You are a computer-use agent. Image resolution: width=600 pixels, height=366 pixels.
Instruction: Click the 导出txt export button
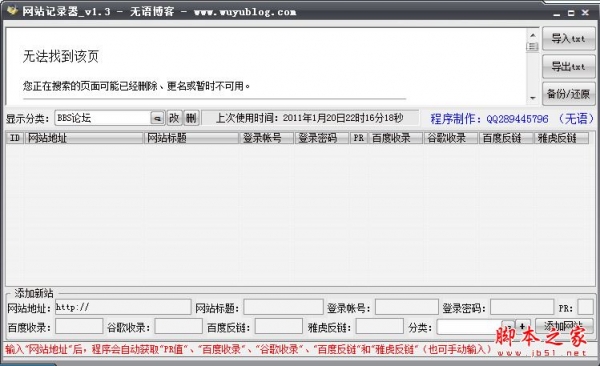click(x=569, y=67)
